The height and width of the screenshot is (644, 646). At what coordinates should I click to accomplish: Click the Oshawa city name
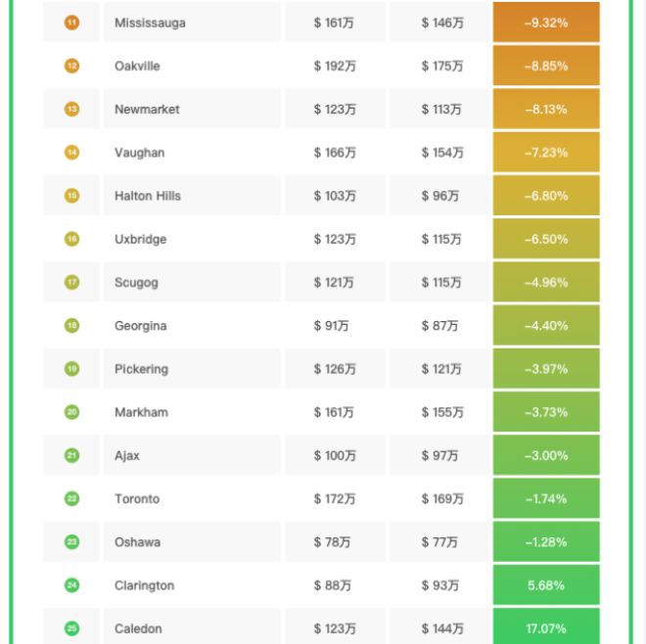[137, 542]
